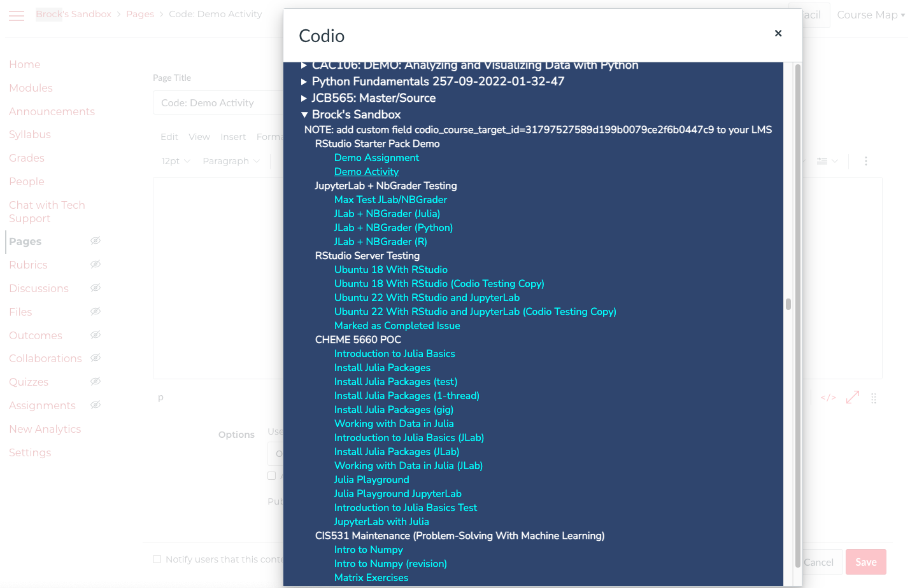Image resolution: width=910 pixels, height=588 pixels.
Task: Open the Course Map dropdown
Action: pos(871,15)
